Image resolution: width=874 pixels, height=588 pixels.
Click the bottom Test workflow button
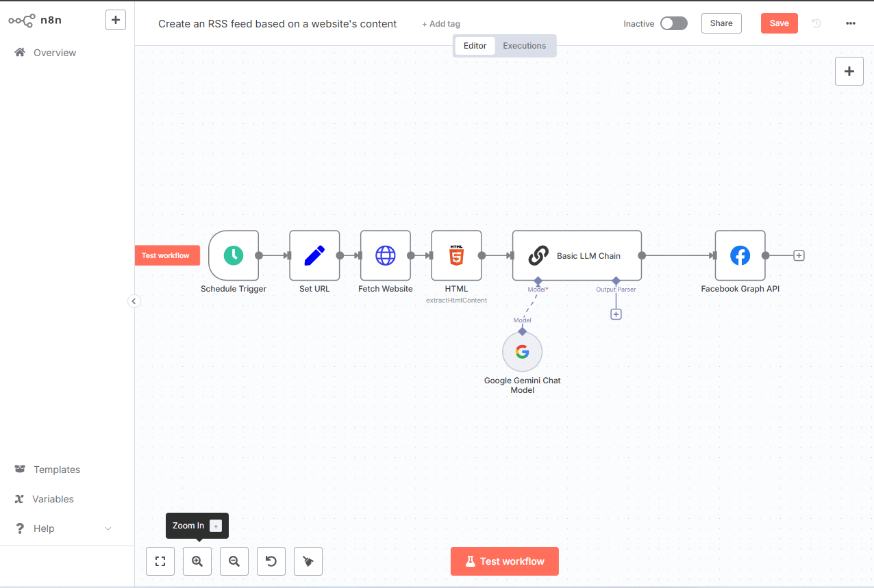(x=505, y=561)
